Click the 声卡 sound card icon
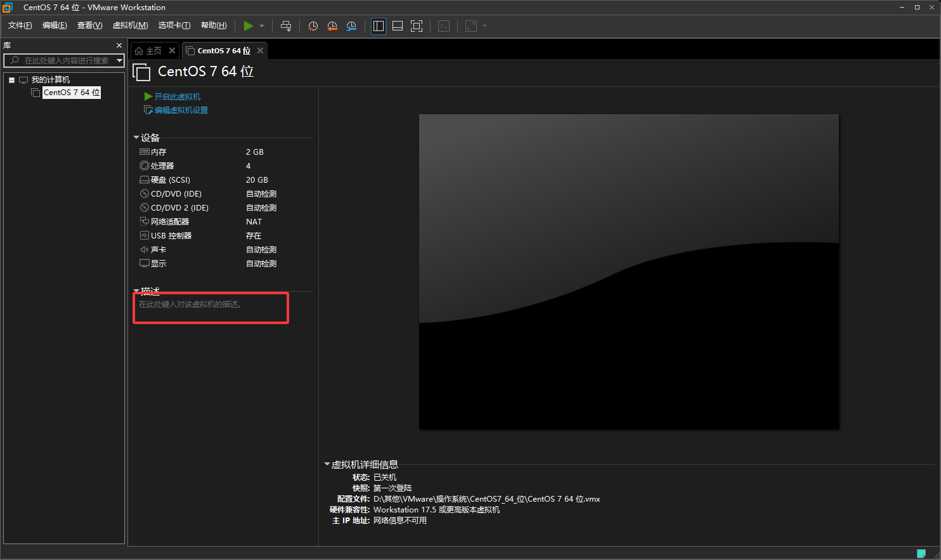The height and width of the screenshot is (560, 941). [x=145, y=250]
